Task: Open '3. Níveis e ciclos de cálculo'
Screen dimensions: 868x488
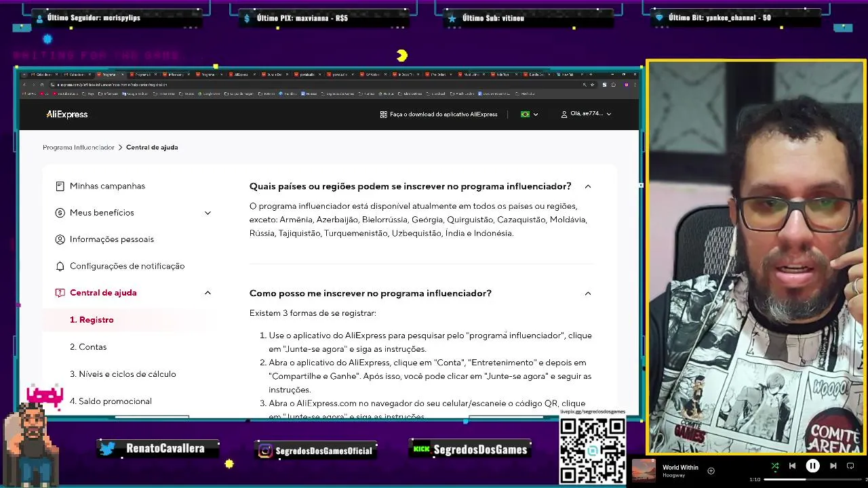Action: tap(123, 374)
